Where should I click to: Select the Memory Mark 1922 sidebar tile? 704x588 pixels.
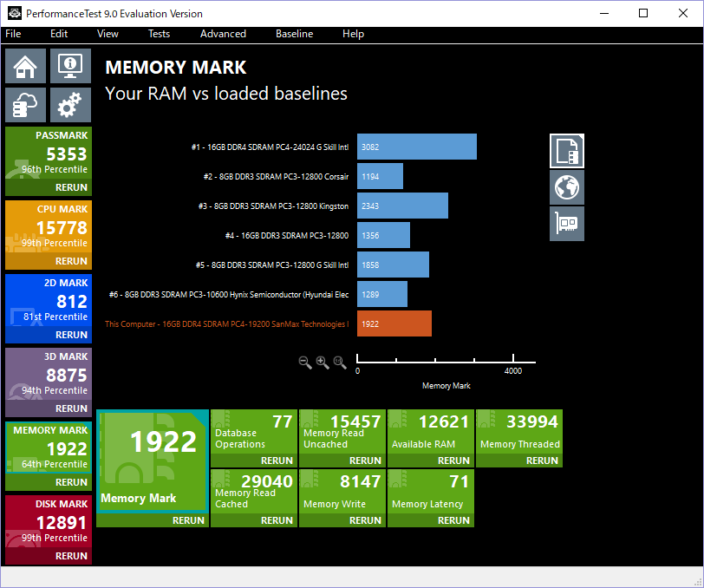[x=49, y=448]
